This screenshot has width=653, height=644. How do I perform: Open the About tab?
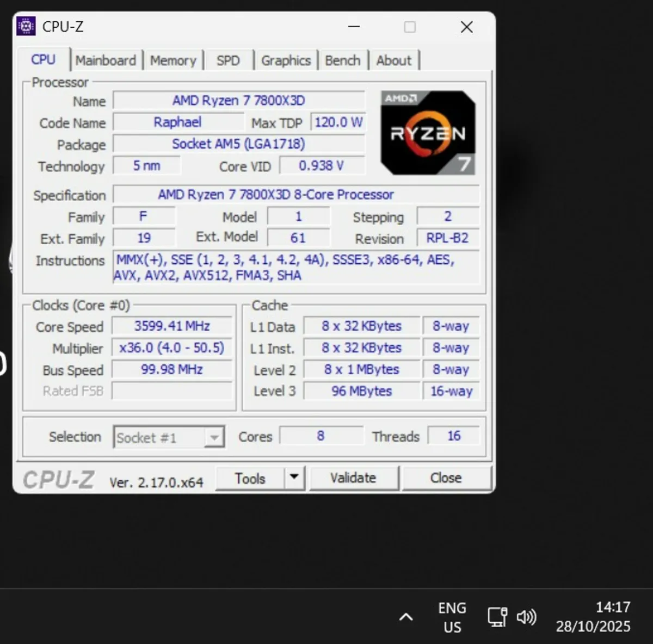393,60
